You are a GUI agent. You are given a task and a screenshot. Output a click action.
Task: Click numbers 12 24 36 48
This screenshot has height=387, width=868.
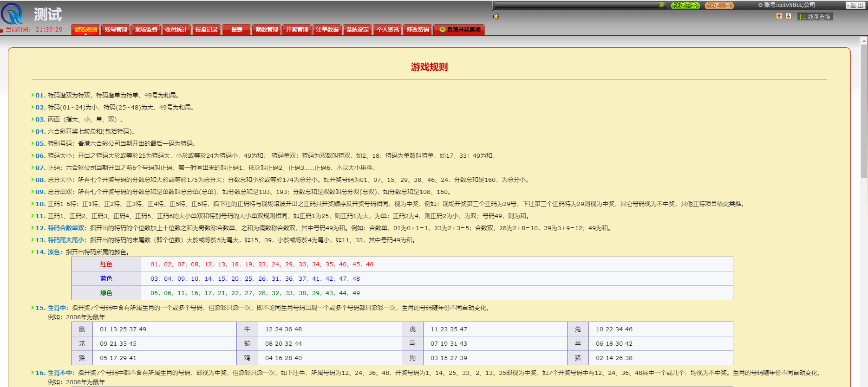point(283,329)
